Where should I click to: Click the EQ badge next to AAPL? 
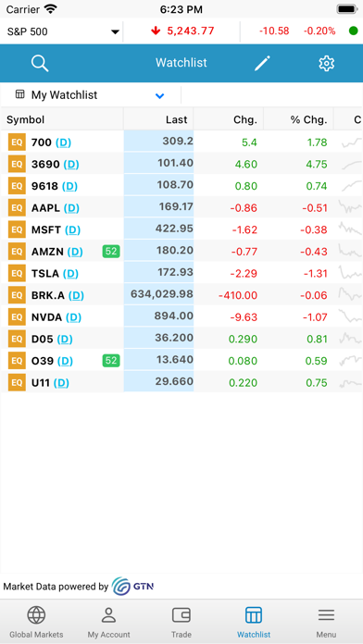click(17, 208)
